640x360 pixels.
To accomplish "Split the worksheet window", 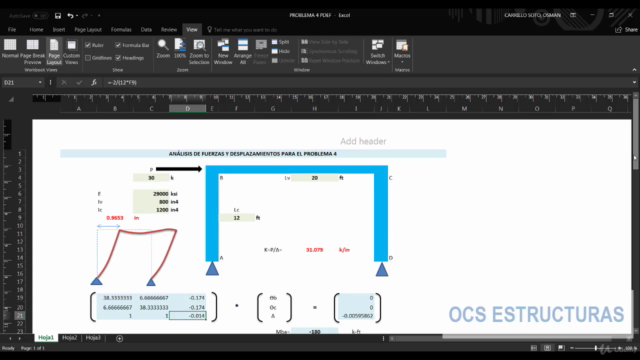I will pos(280,42).
